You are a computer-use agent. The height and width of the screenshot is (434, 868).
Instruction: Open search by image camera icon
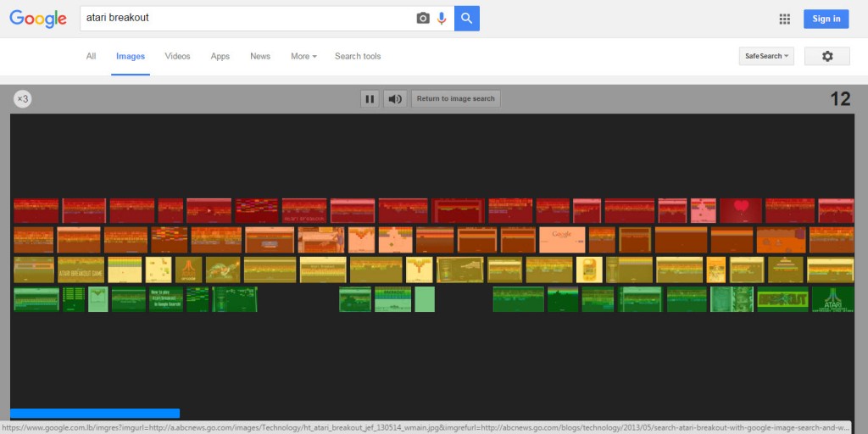click(x=423, y=19)
